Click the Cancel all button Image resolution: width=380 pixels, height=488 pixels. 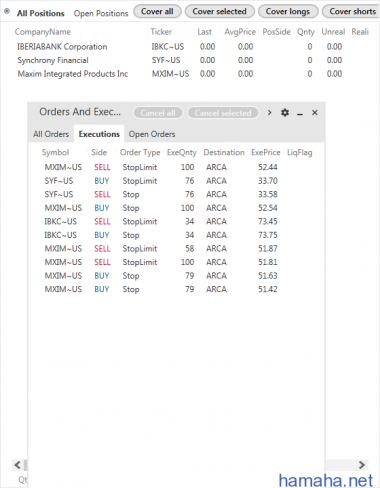[x=158, y=113]
